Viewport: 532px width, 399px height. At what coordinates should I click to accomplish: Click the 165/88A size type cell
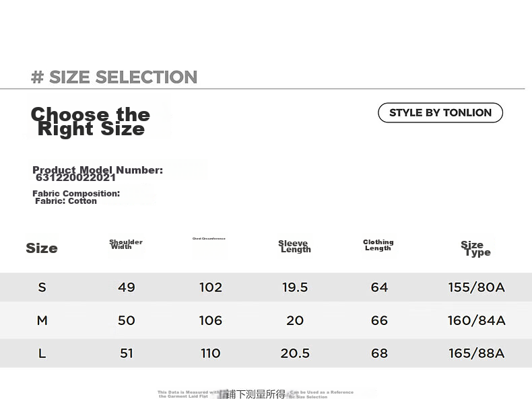pyautogui.click(x=476, y=353)
